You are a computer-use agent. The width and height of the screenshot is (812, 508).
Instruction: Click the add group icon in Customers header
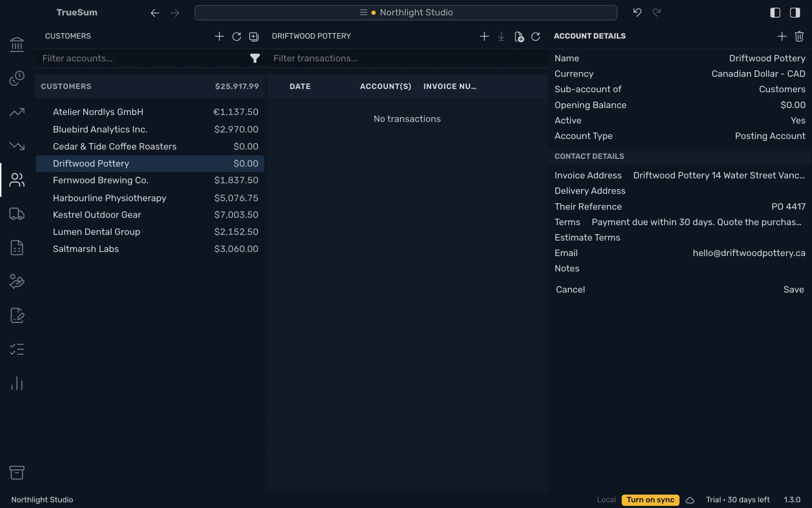[254, 37]
